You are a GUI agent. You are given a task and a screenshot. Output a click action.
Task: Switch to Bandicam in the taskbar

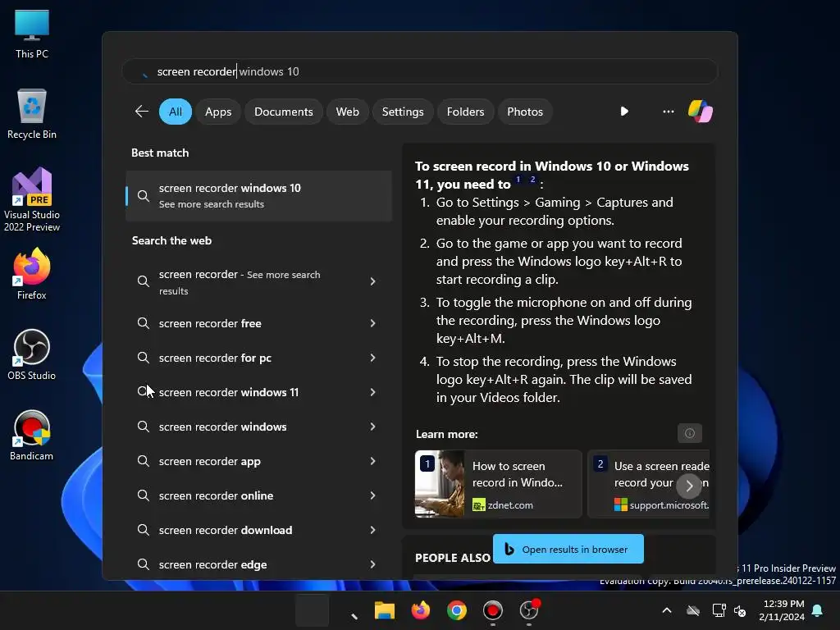[x=493, y=610]
